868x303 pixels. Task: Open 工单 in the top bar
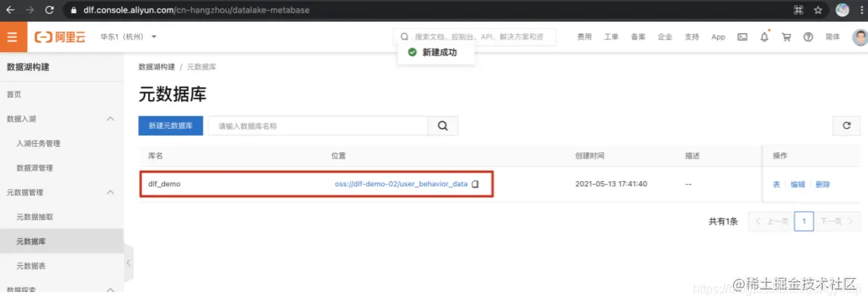click(x=611, y=37)
